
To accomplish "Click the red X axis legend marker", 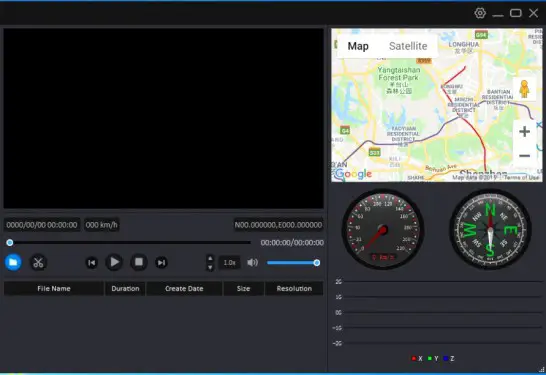I will (414, 358).
